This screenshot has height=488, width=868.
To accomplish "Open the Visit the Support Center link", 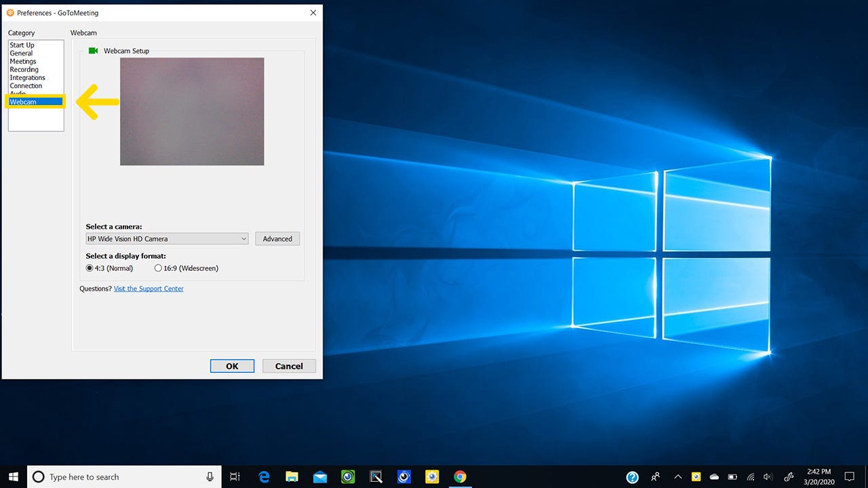I will [149, 289].
